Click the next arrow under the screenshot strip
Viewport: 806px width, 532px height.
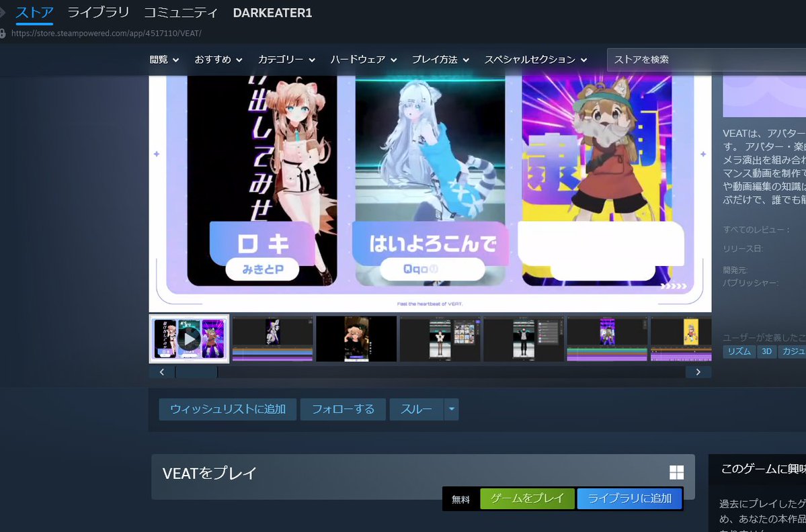pyautogui.click(x=698, y=371)
